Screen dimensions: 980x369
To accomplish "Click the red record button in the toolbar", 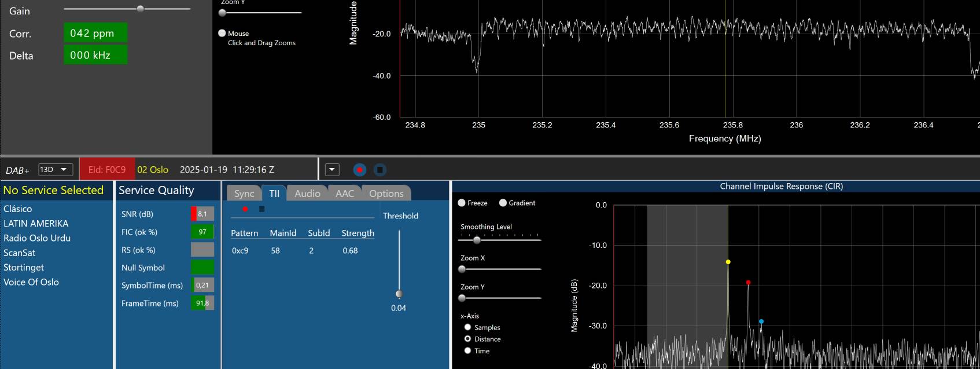I will [x=359, y=170].
